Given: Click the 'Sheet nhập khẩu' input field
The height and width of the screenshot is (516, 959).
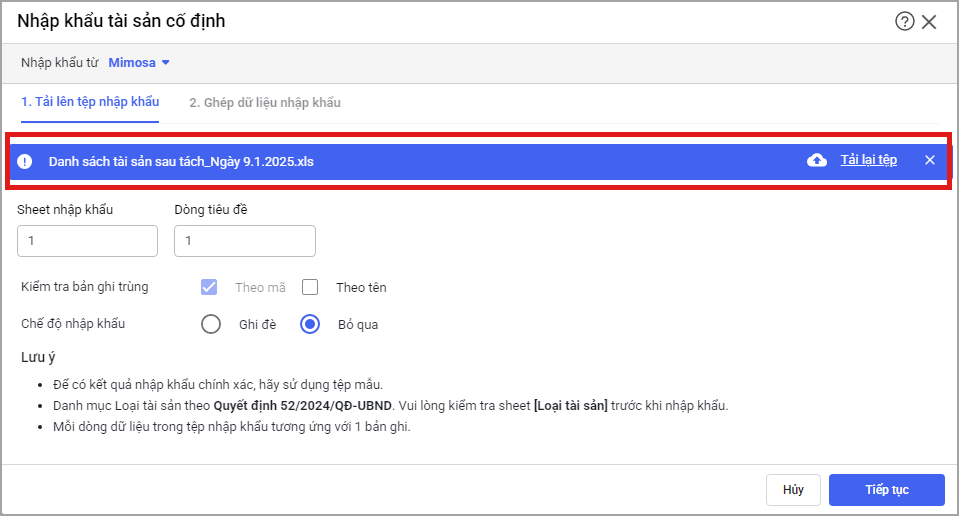Looking at the screenshot, I should click(x=87, y=241).
